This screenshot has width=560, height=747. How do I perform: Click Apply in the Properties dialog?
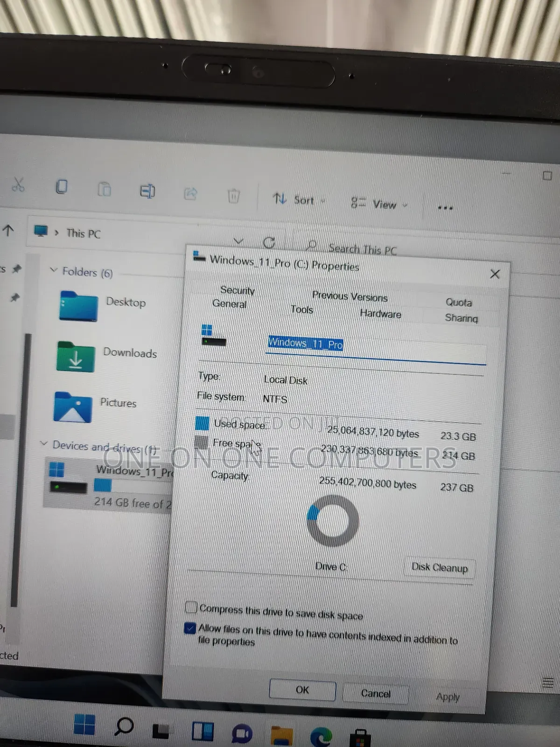point(448,697)
